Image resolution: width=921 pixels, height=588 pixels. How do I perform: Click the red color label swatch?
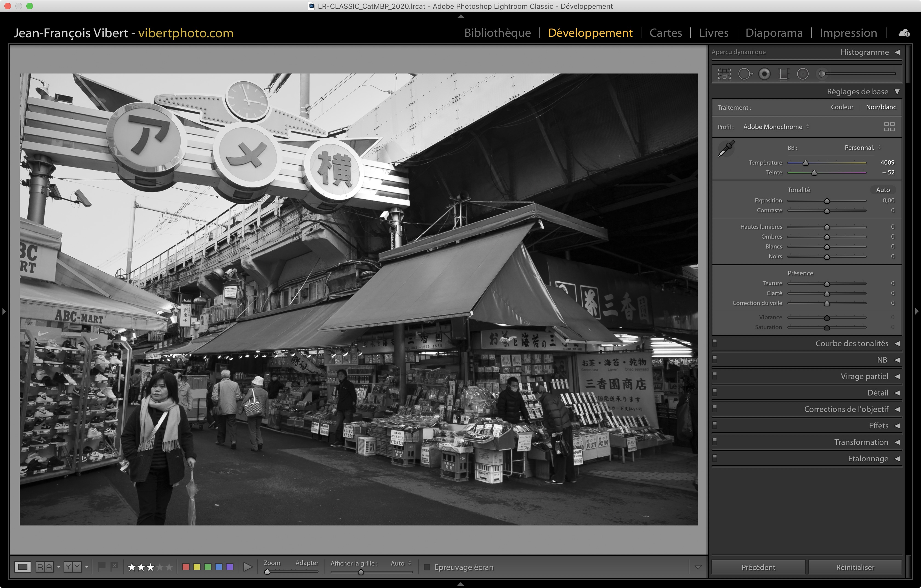186,567
